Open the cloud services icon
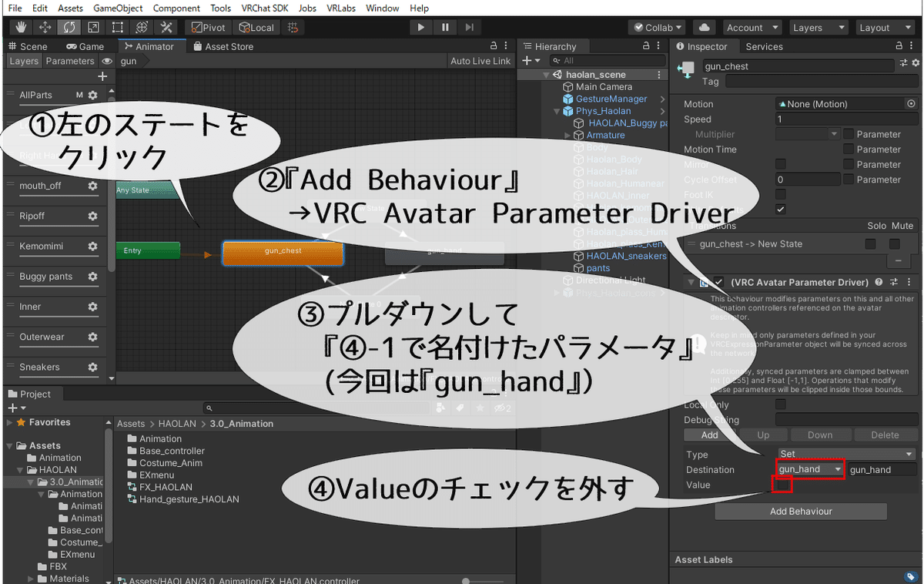 tap(704, 27)
